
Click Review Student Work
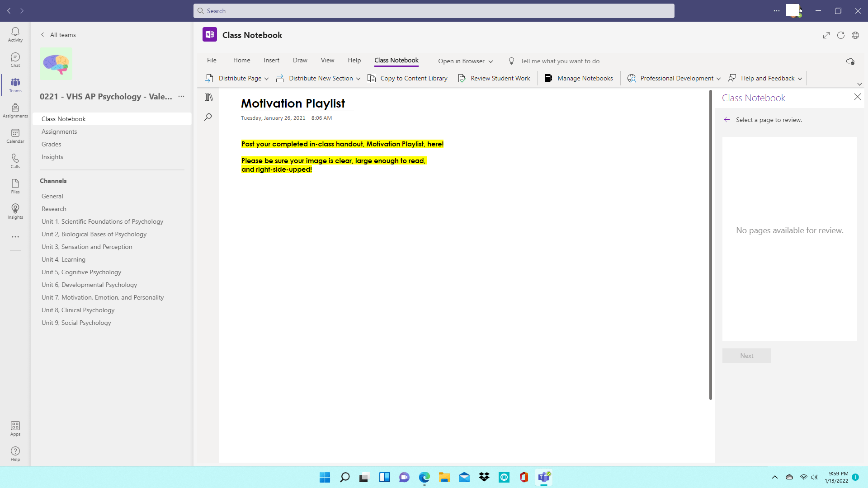coord(494,78)
